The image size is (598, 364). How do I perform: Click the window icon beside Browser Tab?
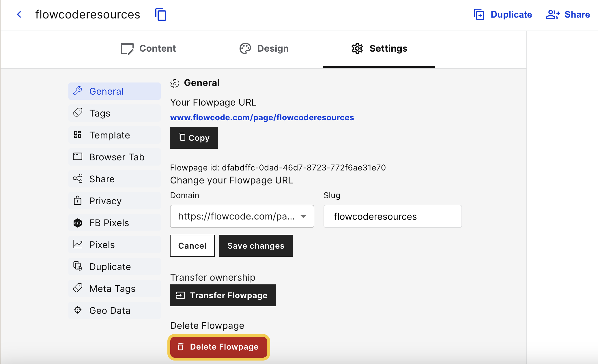pyautogui.click(x=78, y=157)
